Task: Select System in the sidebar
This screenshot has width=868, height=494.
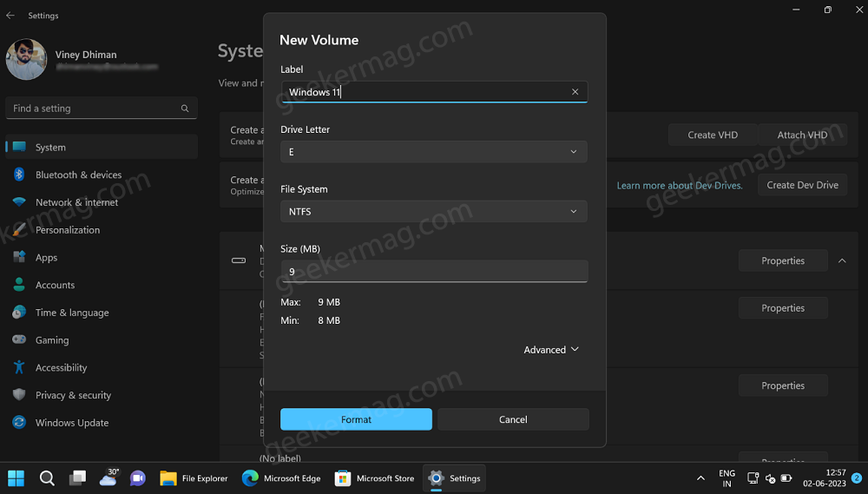Action: tap(102, 148)
